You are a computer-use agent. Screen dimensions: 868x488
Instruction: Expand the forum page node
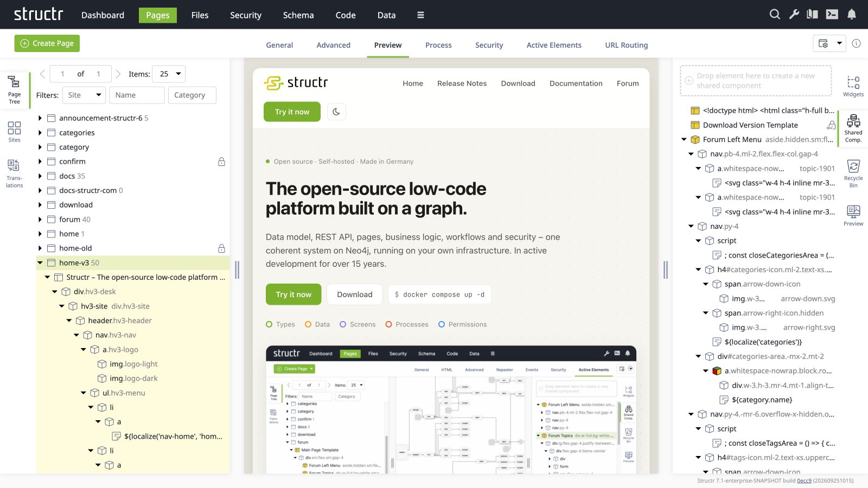coord(40,220)
